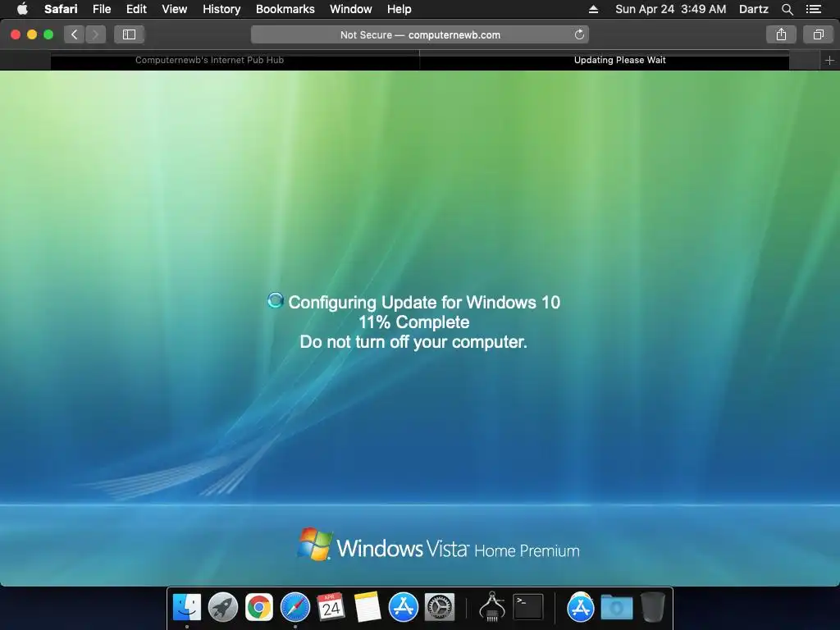The image size is (840, 630).
Task: Make Safari full screen, green button
Action: (48, 34)
